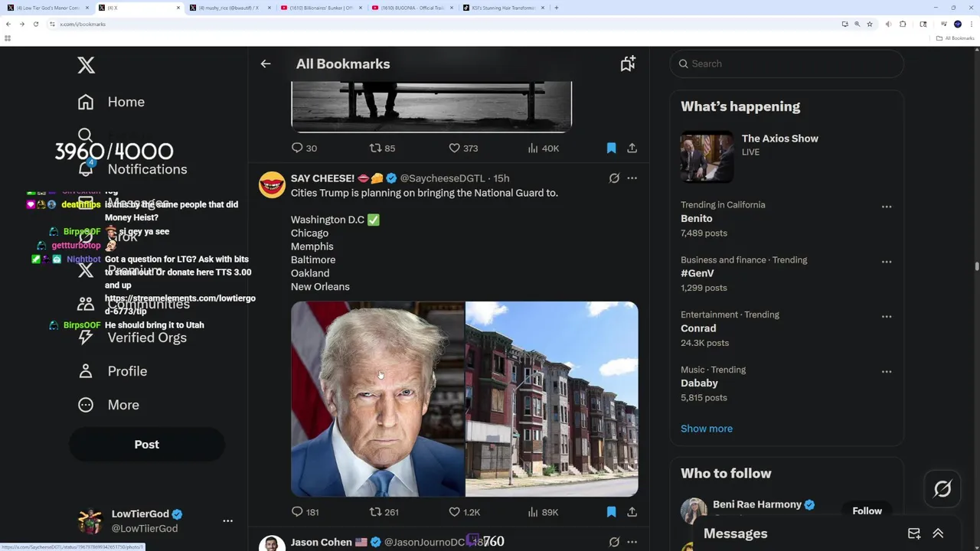
Task: Switch to the mushy_rice browser tab
Action: pos(229,8)
